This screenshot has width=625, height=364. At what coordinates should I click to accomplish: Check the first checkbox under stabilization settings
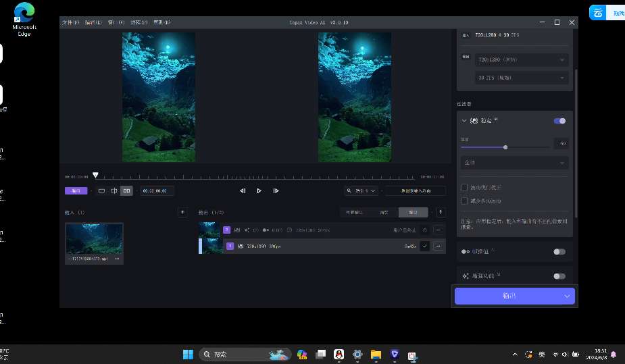pyautogui.click(x=464, y=187)
